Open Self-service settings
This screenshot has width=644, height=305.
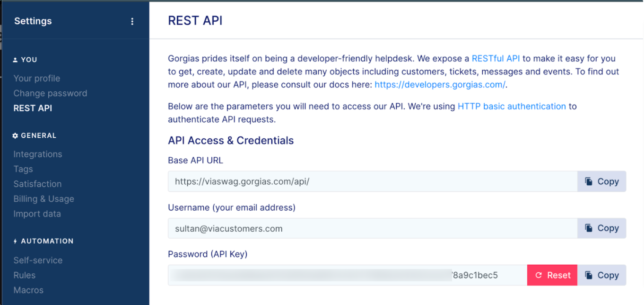(x=38, y=260)
